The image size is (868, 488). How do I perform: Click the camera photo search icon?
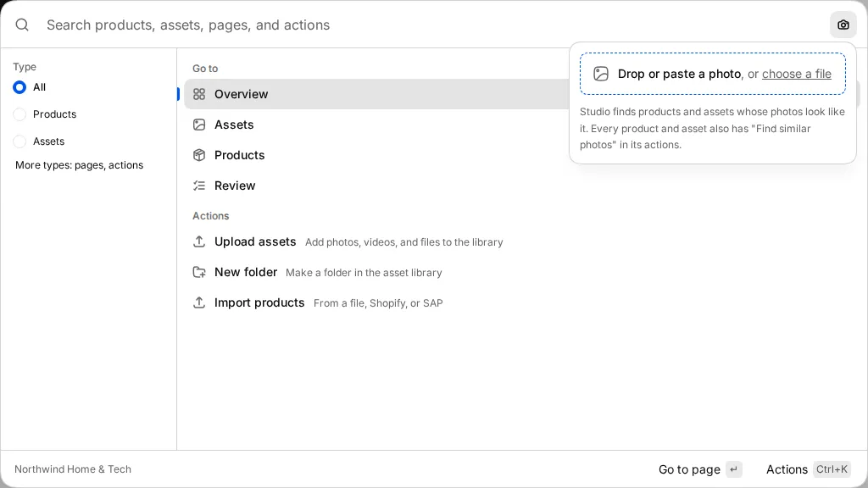[x=843, y=25]
